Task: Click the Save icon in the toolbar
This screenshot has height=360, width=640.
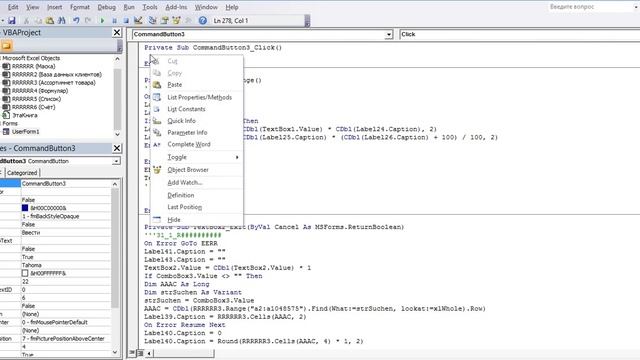Action: click(12, 20)
